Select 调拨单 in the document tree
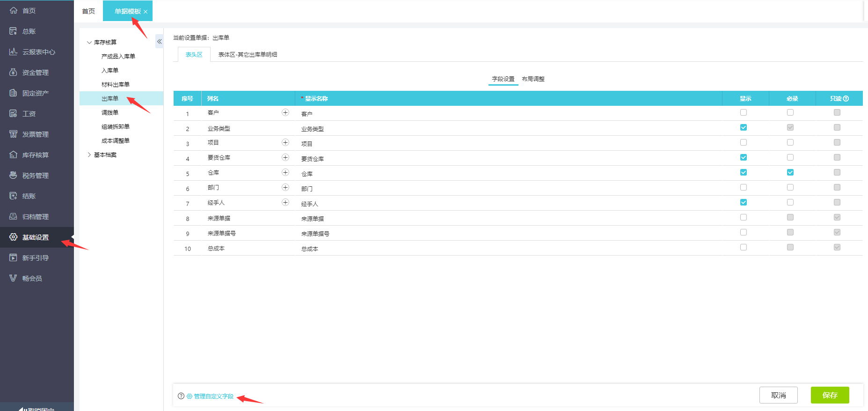Viewport: 868px width, 411px height. 110,113
